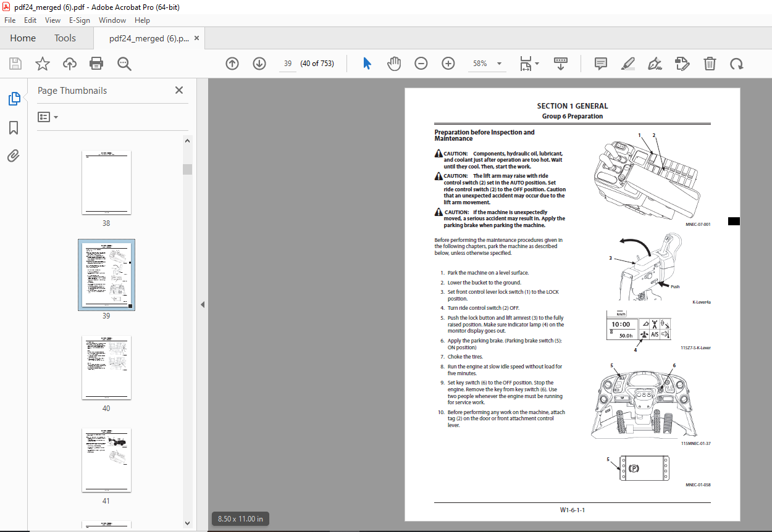Open the Window menu
The image size is (772, 532).
click(112, 20)
